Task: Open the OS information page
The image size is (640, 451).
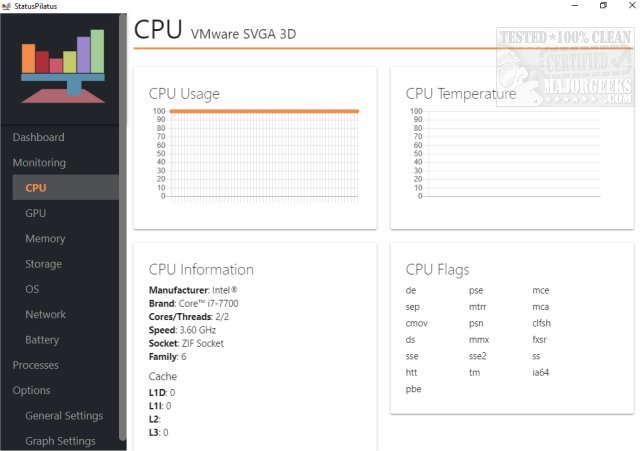Action: (x=33, y=289)
